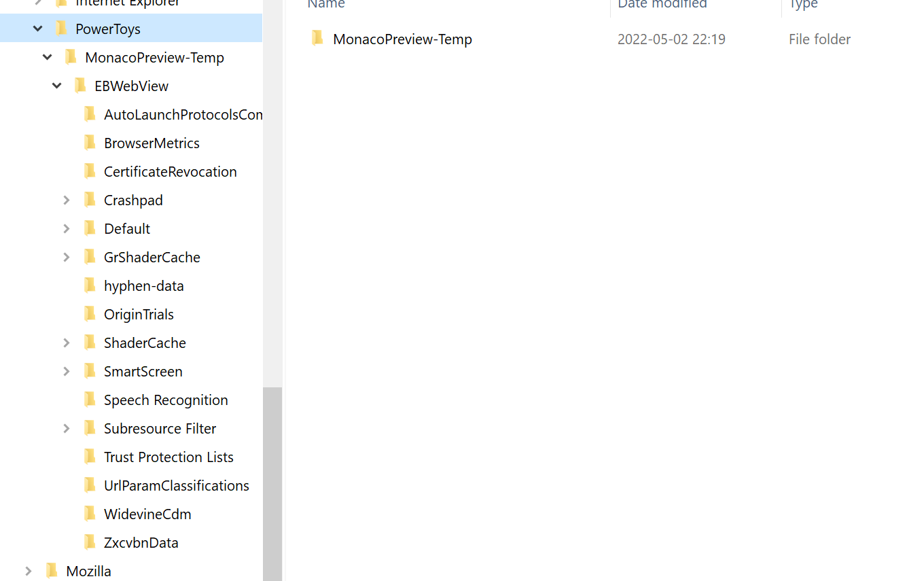
Task: Select OriginTrials tree entry
Action: (139, 315)
